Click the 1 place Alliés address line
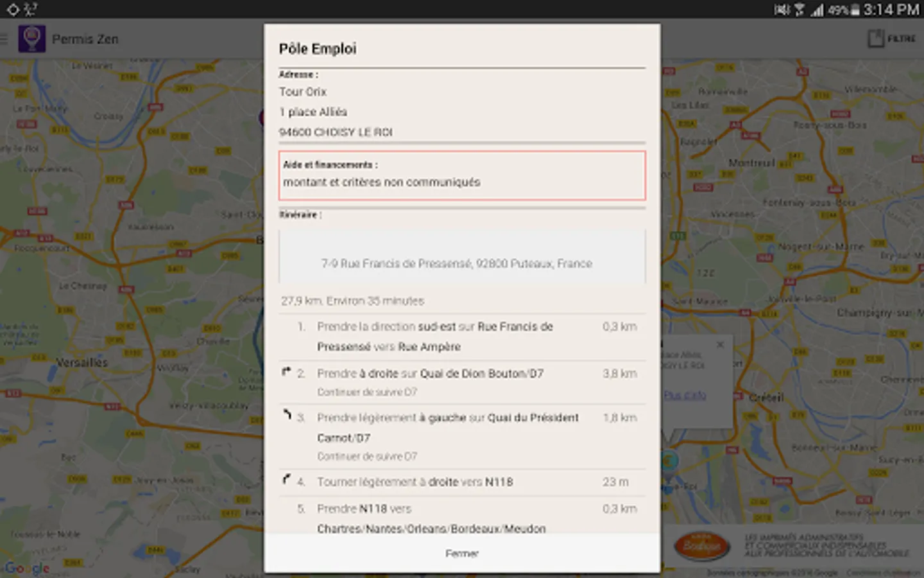Viewport: 924px width, 578px height. point(313,112)
